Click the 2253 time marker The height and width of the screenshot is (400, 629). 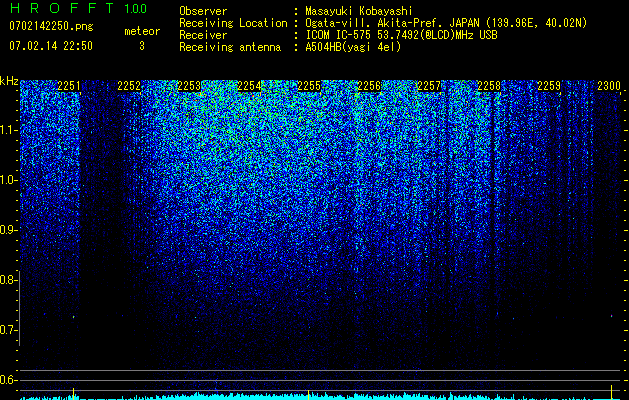click(189, 86)
